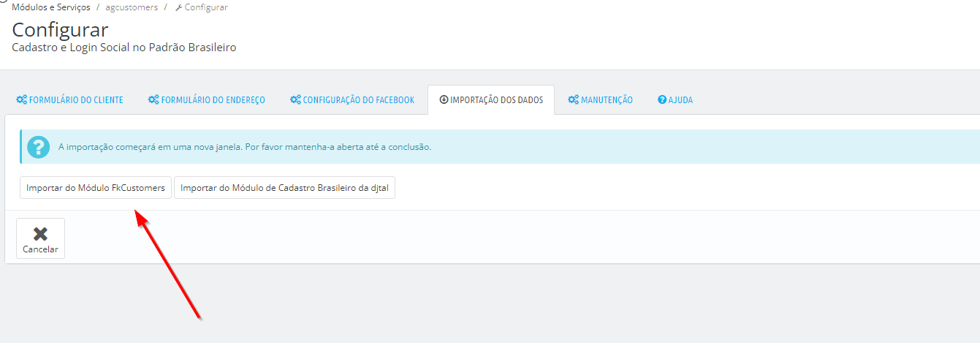Click gears icon on Configuração do Facebook tab

(x=295, y=100)
